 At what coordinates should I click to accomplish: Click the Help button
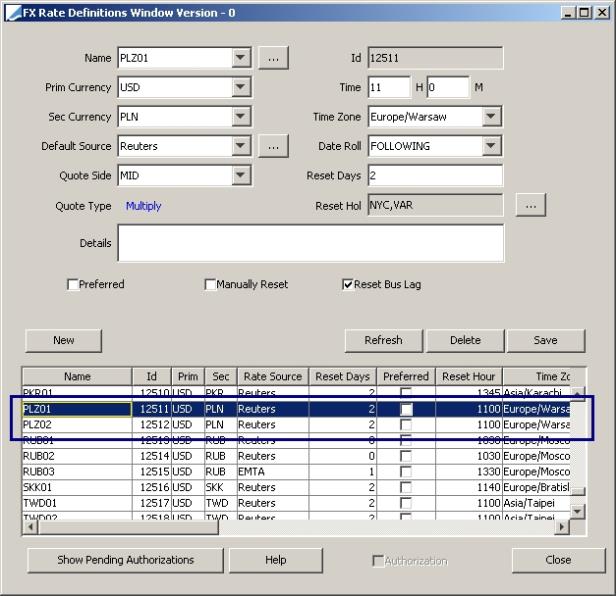(x=276, y=560)
